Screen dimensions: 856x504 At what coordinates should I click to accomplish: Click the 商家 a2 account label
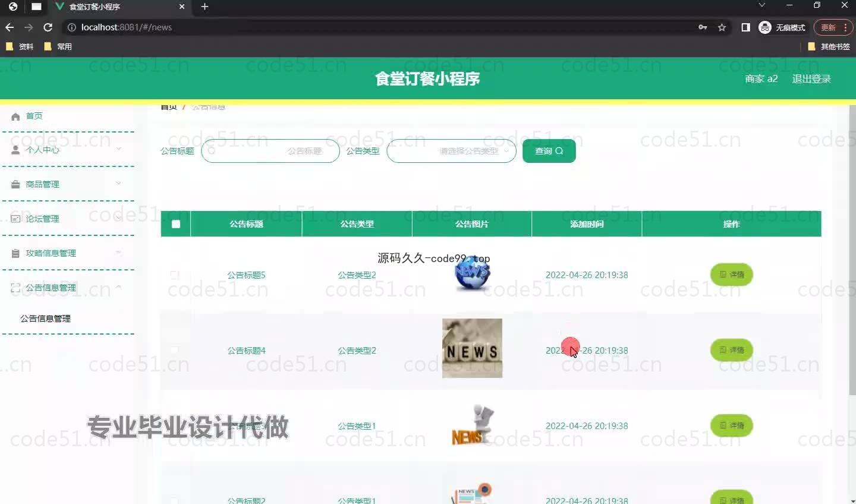coord(761,78)
